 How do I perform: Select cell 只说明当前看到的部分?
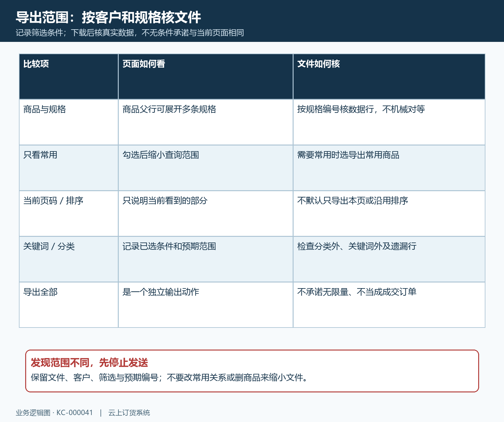tap(206, 214)
